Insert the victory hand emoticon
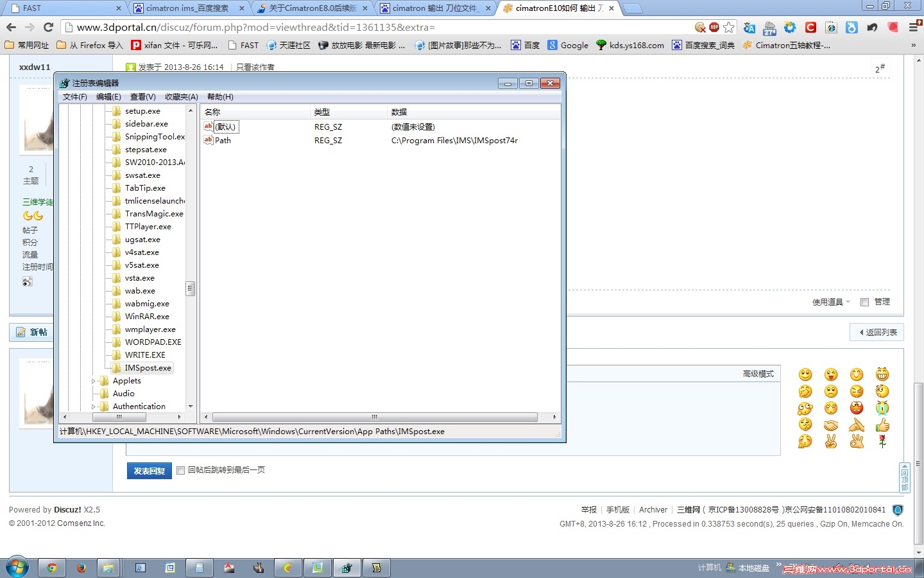The width and height of the screenshot is (924, 578). click(831, 441)
